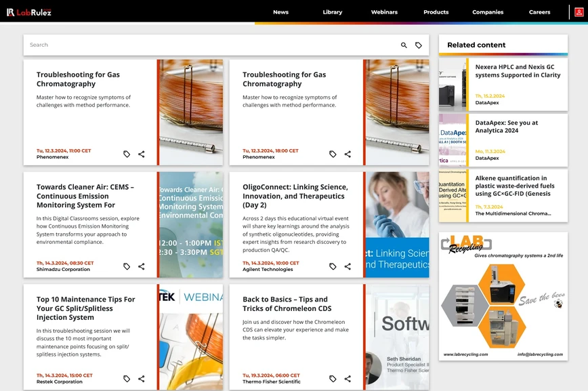Click the Alkene quantification poster thumbnail

pyautogui.click(x=453, y=195)
